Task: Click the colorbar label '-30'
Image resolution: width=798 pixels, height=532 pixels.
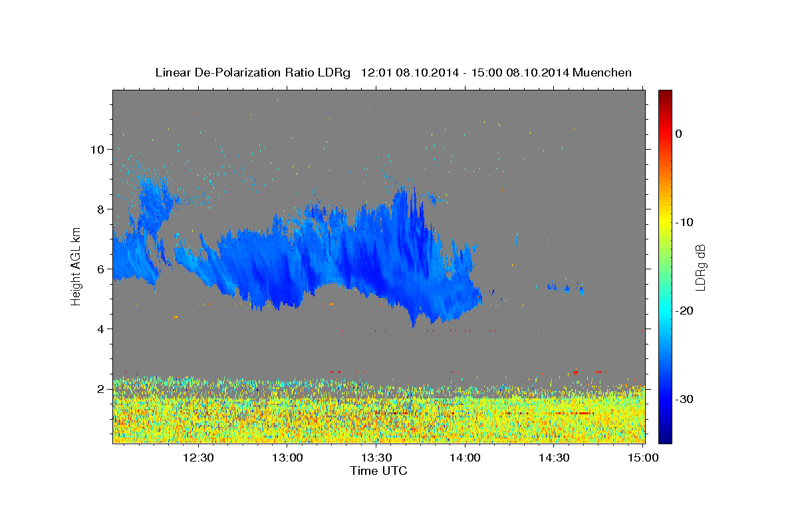Action: pyautogui.click(x=684, y=399)
